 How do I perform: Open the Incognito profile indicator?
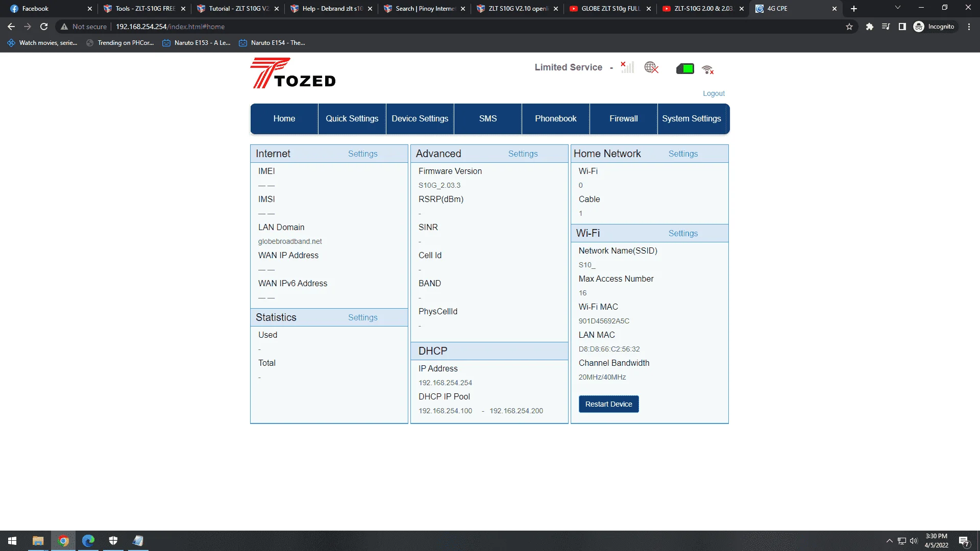(x=934, y=27)
